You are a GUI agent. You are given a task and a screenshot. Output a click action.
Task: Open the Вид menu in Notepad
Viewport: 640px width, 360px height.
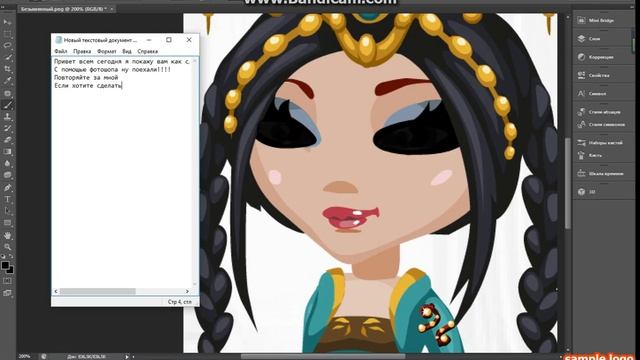tap(127, 51)
